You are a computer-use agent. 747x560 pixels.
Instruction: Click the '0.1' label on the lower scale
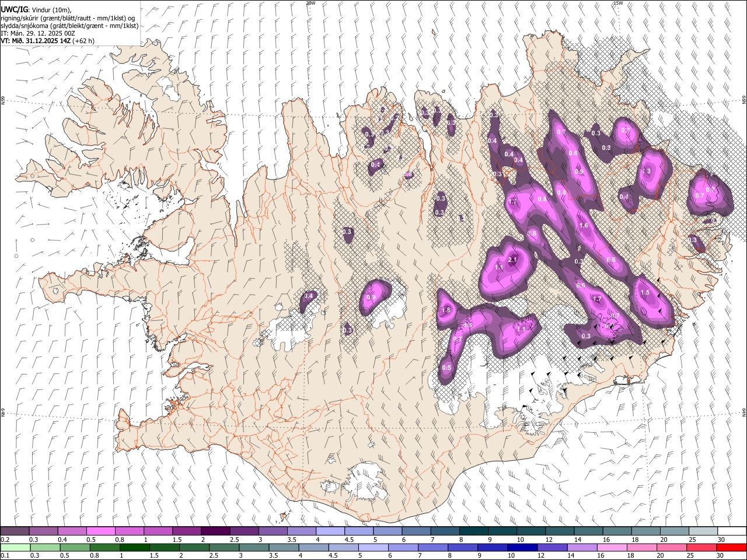click(5, 556)
